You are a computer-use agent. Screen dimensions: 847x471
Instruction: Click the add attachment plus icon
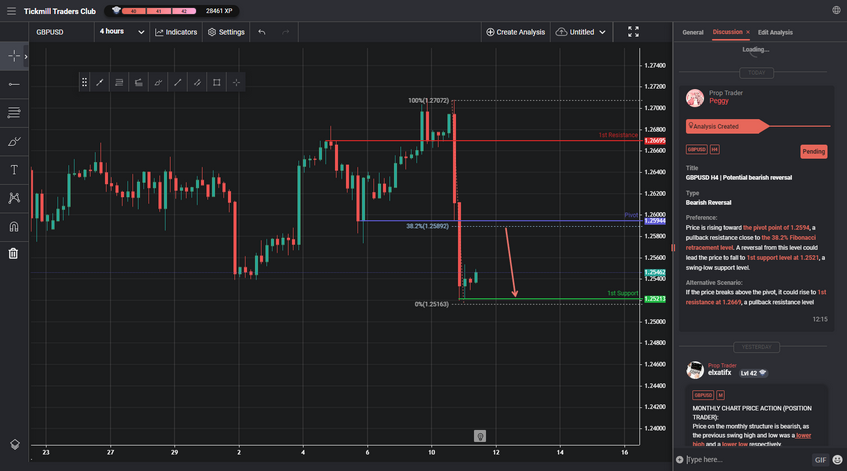coord(680,460)
